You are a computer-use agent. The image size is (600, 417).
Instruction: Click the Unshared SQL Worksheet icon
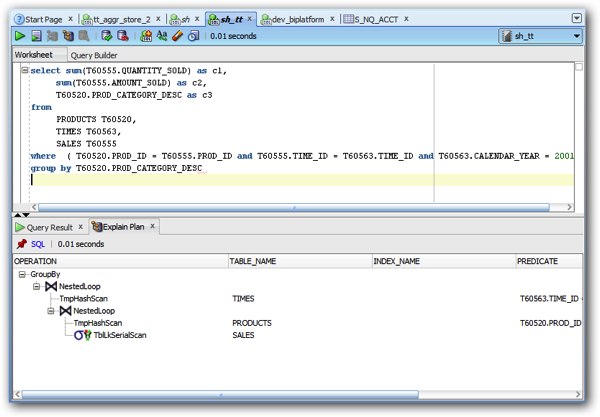[x=146, y=36]
